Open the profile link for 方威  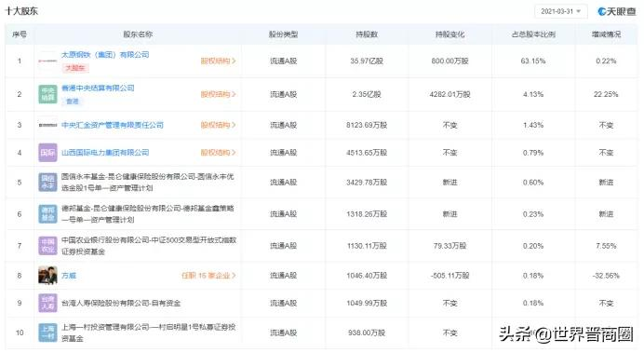point(69,276)
